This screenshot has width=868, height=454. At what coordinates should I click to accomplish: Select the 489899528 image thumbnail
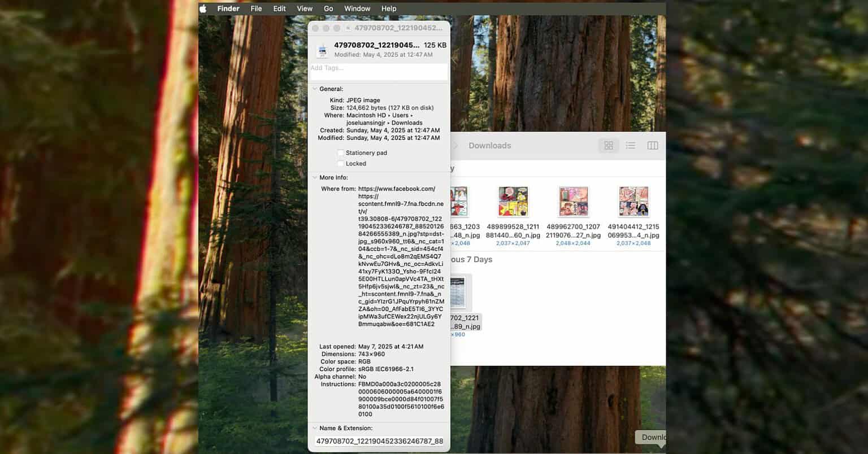click(513, 201)
